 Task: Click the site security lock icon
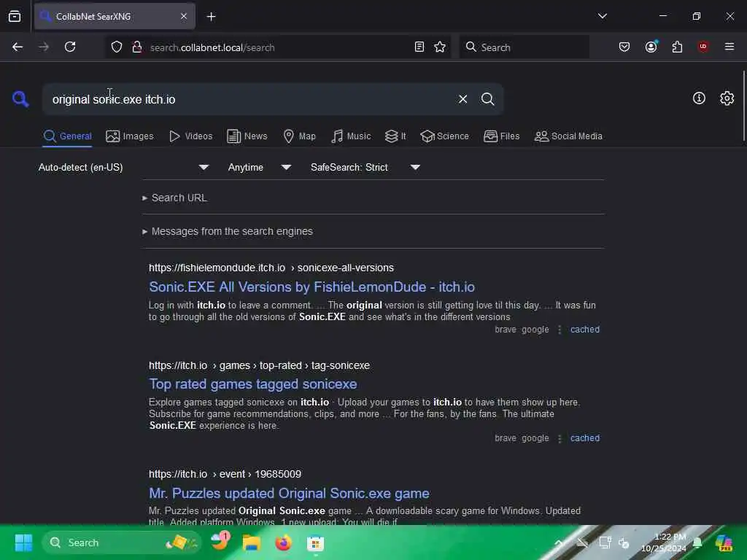137,47
